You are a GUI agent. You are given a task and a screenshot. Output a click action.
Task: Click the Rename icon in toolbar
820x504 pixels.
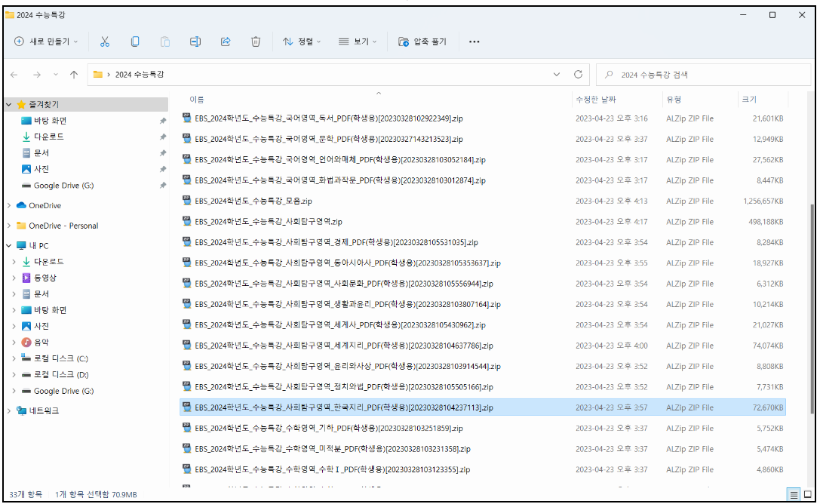[195, 41]
